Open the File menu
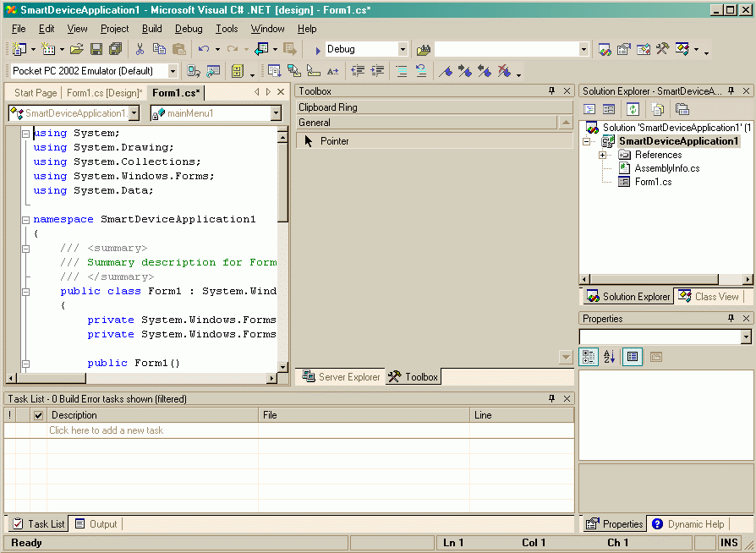This screenshot has width=756, height=553. [19, 29]
